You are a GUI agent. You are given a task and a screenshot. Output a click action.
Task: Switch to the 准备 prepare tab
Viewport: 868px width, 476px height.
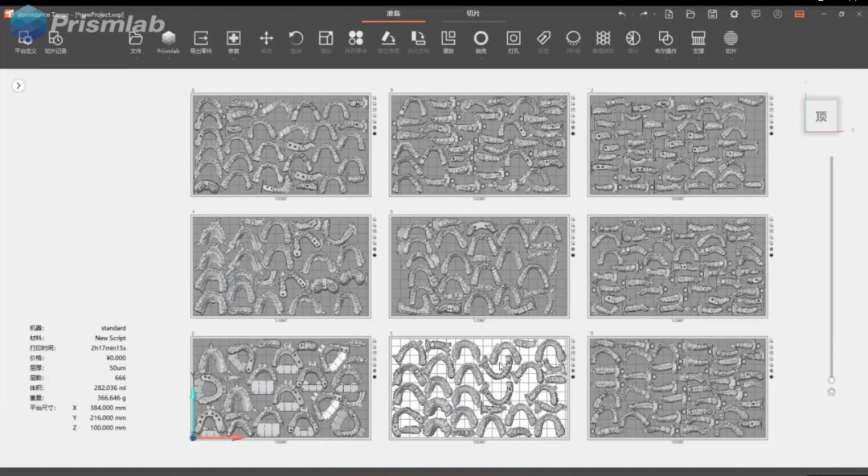394,14
